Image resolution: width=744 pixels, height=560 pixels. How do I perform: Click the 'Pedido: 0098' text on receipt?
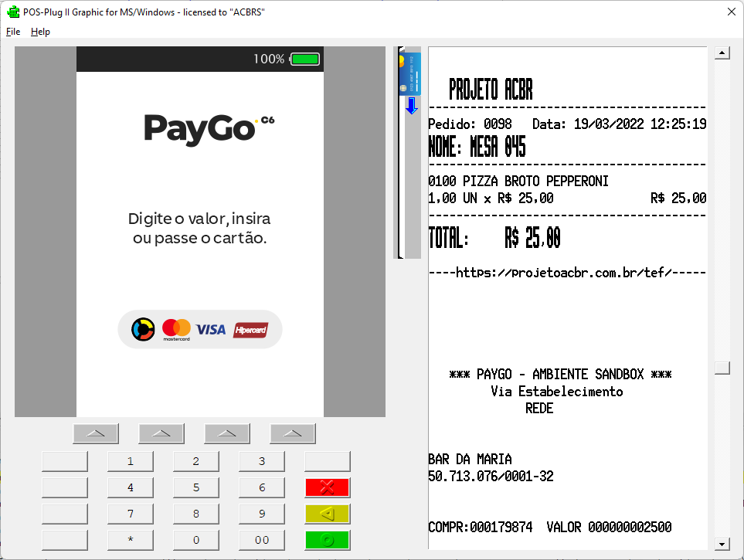point(470,124)
